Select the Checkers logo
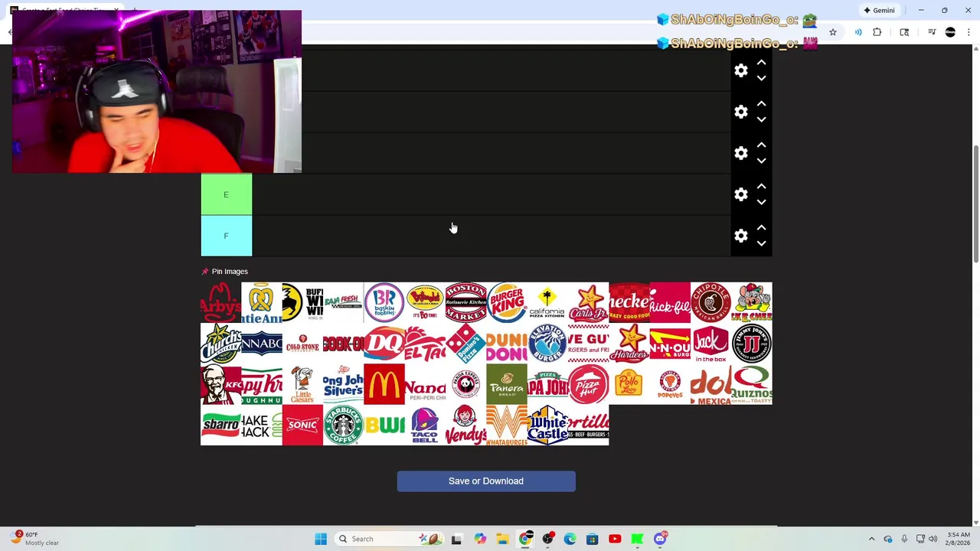 coord(629,302)
